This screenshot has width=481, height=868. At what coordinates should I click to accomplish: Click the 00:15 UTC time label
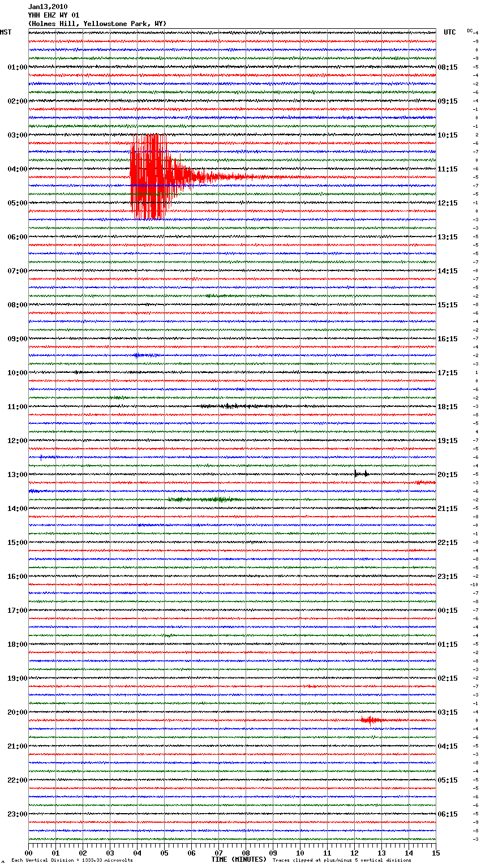tap(448, 611)
